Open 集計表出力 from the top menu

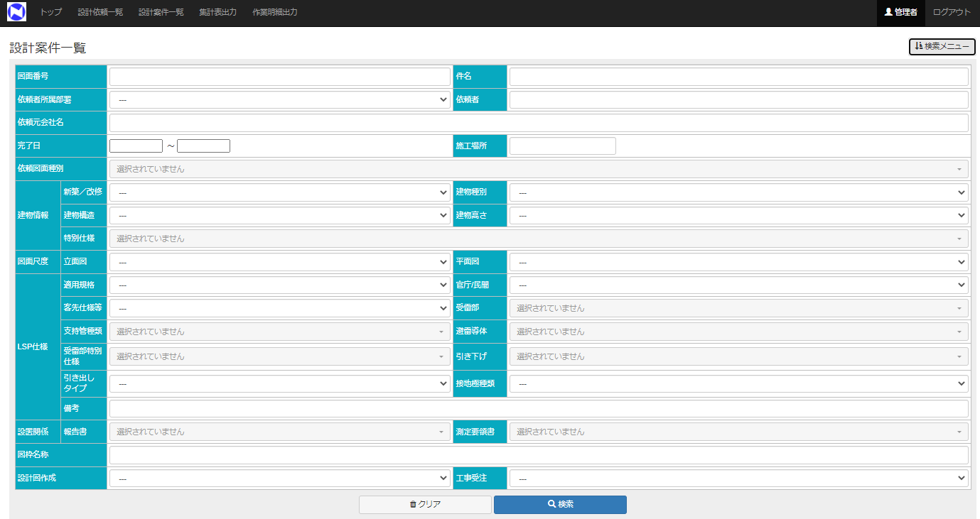pyautogui.click(x=217, y=12)
